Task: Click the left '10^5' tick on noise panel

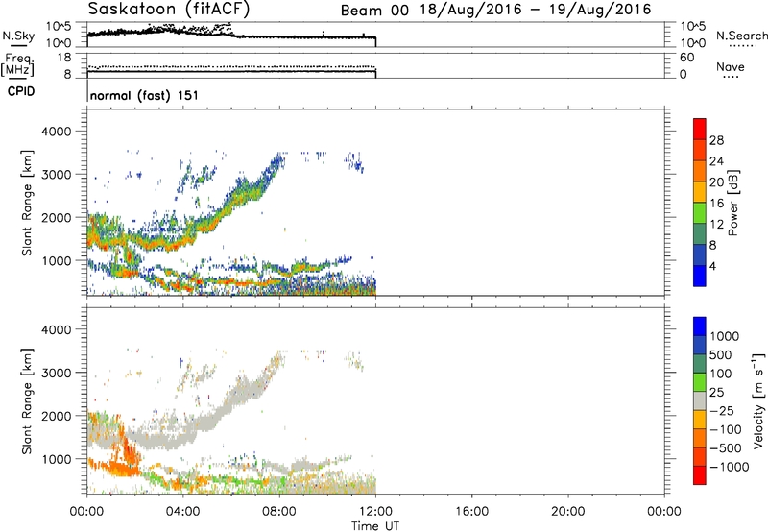Action: 59,27
